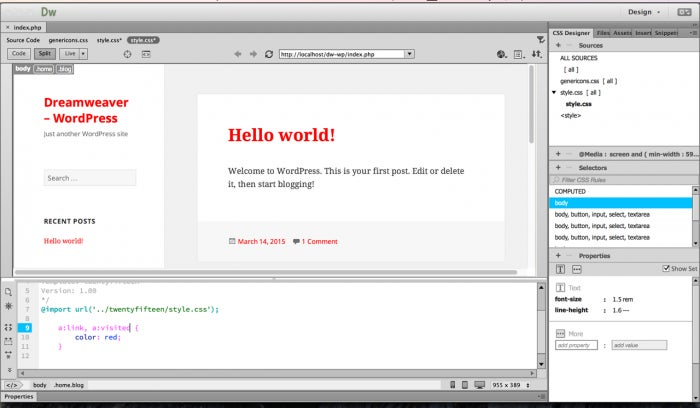The width and height of the screenshot is (700, 408).
Task: Click the add value field
Action: (x=639, y=345)
